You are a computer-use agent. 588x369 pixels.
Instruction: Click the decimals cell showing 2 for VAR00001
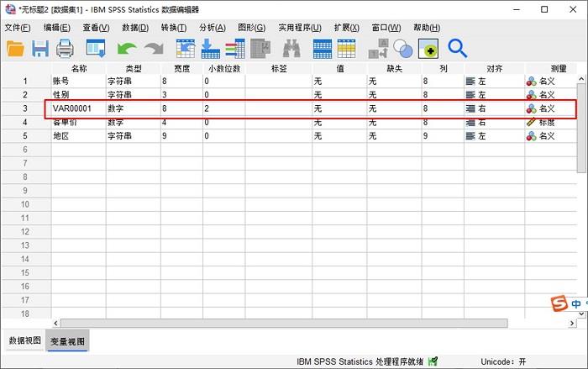[x=224, y=108]
